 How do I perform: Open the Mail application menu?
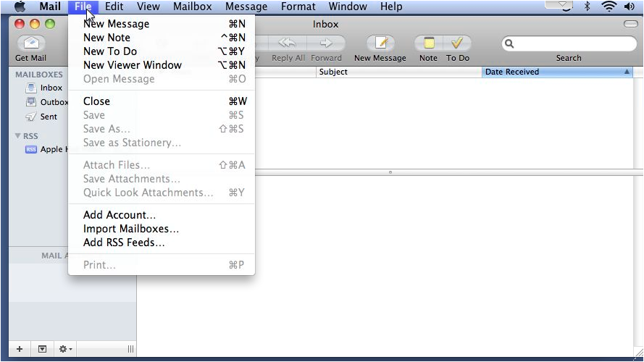click(x=50, y=7)
